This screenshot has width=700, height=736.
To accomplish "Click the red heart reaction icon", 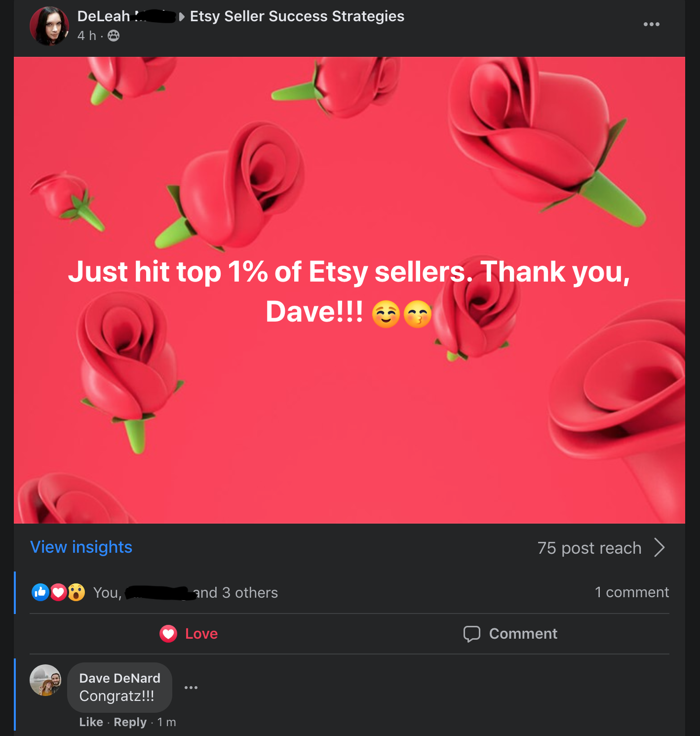I will click(59, 592).
